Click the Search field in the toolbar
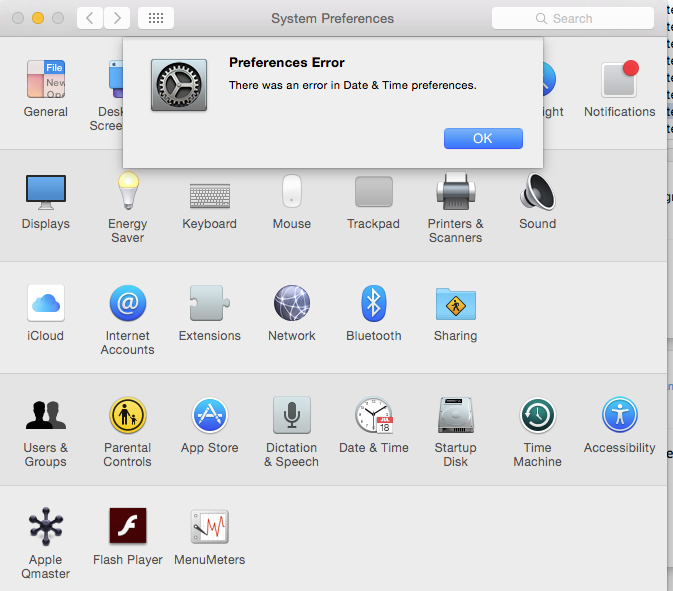 pos(573,18)
